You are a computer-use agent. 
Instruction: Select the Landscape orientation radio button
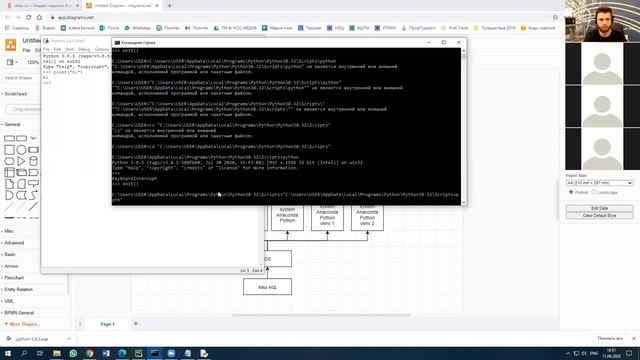click(x=594, y=192)
